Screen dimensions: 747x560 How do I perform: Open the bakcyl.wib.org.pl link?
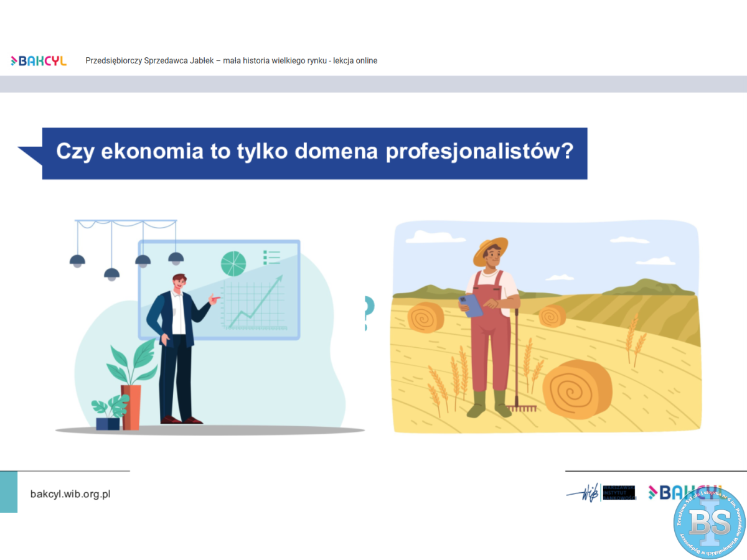[70, 494]
